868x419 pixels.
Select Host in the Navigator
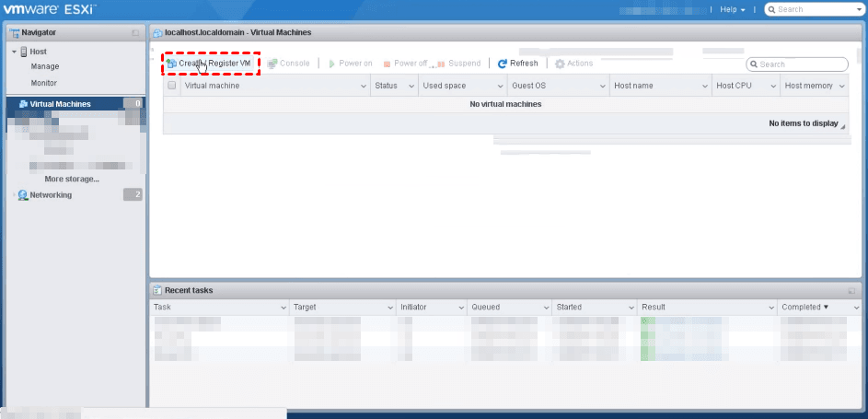tap(38, 52)
